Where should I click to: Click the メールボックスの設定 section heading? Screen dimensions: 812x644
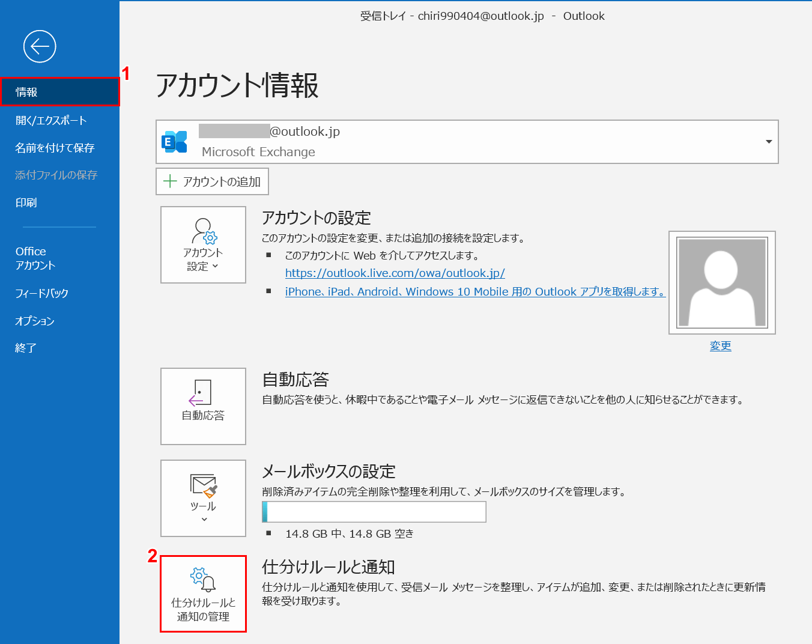(329, 471)
